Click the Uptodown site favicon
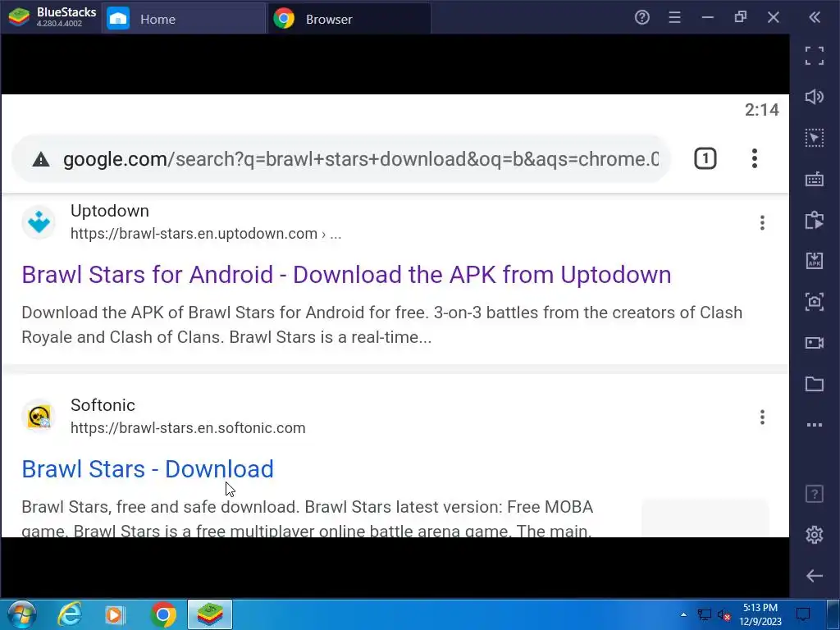Viewport: 840px width, 630px height. [x=39, y=221]
